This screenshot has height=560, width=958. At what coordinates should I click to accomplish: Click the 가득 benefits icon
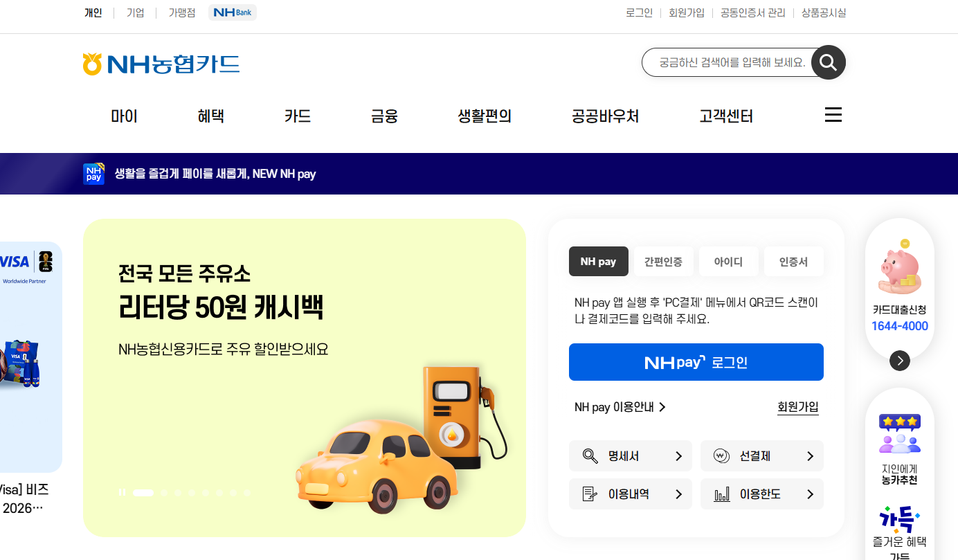click(899, 519)
